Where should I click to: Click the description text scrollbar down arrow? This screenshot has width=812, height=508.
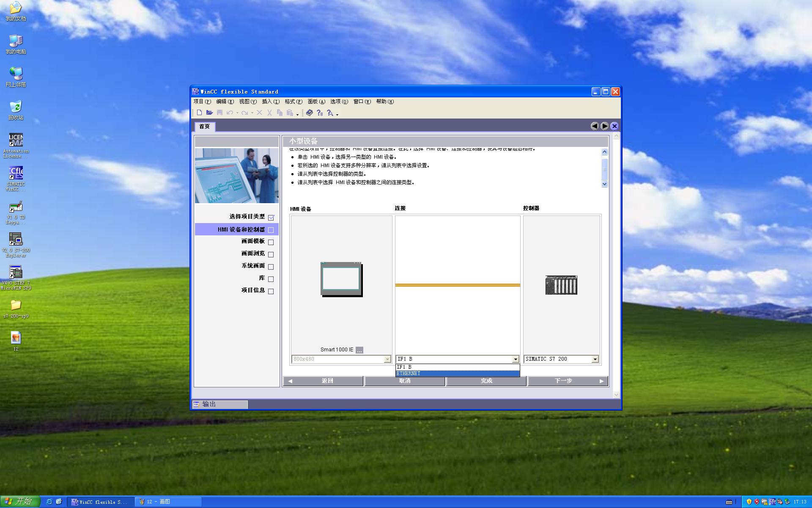(604, 184)
